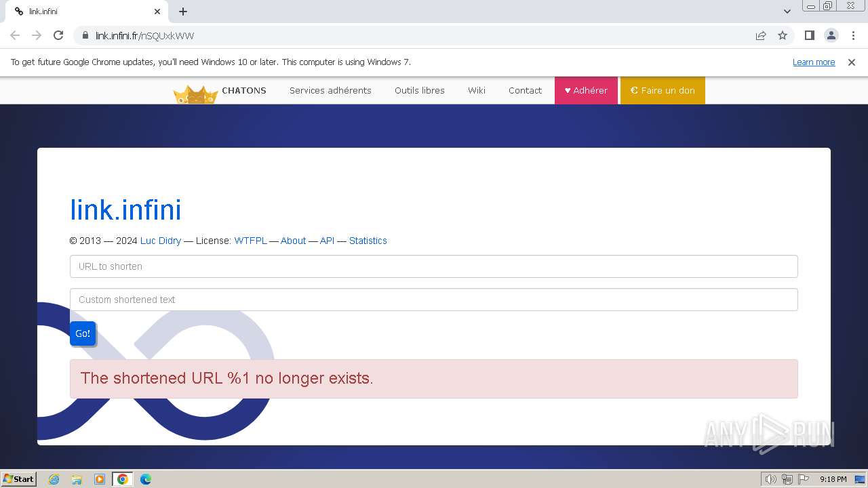
Task: Open the Windows Start button
Action: (19, 479)
